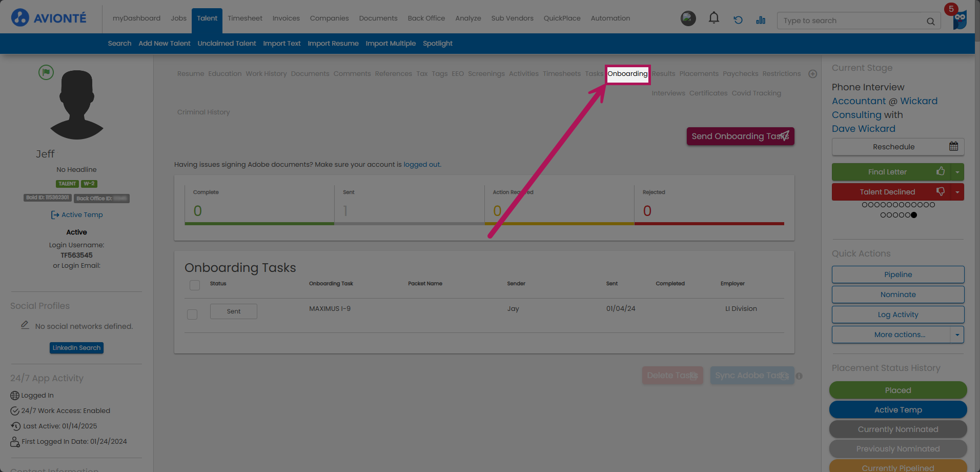Click LinkedIn Search button
Viewport: 980px width, 472px height.
click(x=76, y=348)
